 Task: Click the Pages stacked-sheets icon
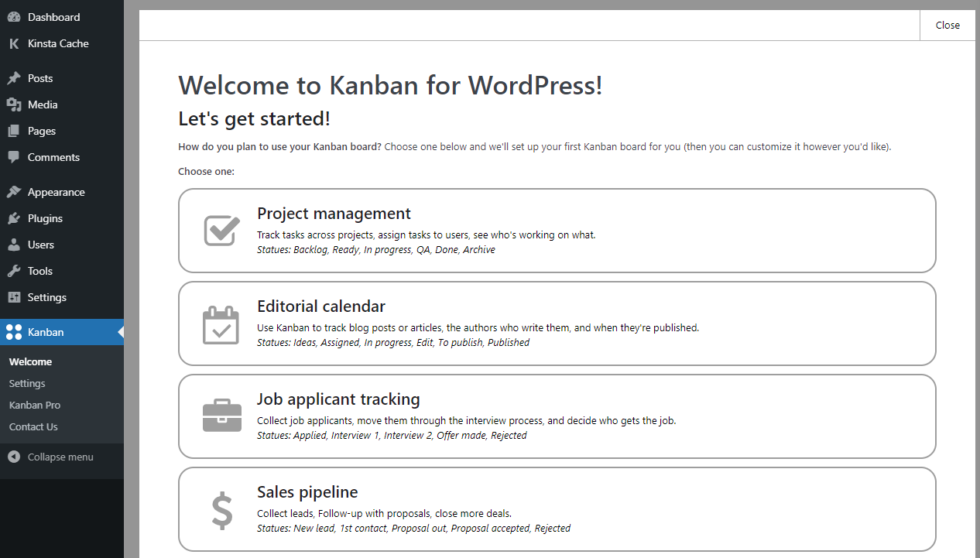coord(14,131)
